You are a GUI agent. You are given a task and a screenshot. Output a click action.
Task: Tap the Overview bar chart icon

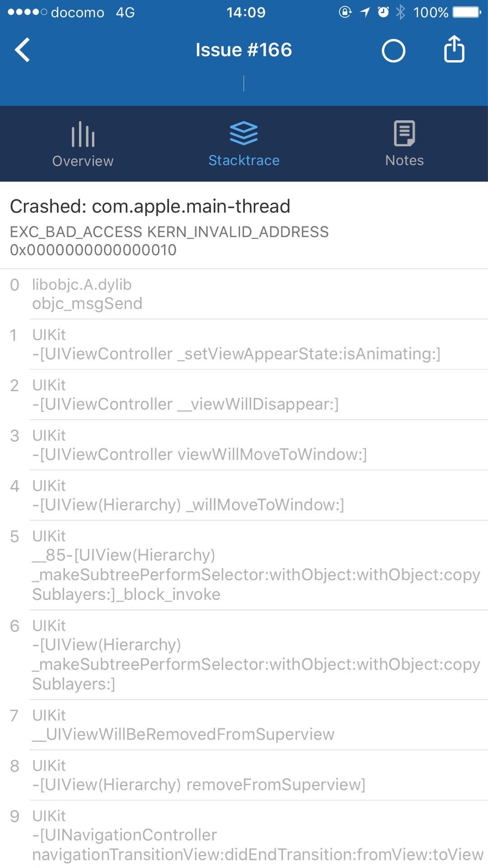coord(83,134)
